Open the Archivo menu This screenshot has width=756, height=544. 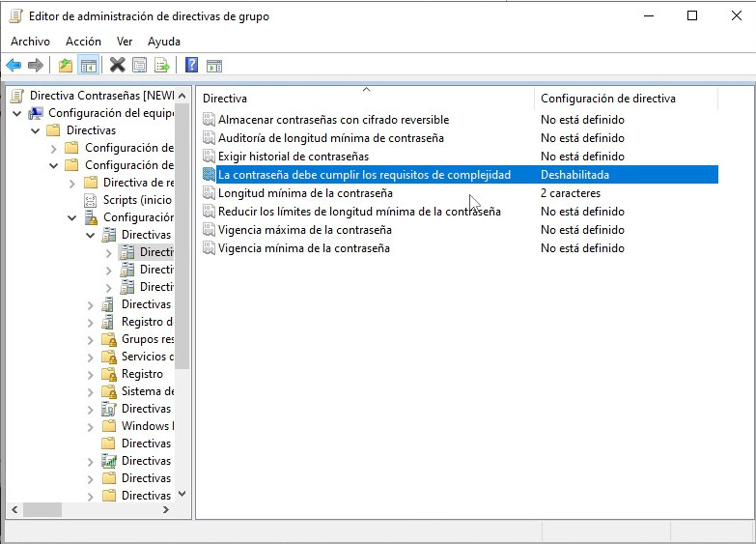(x=30, y=42)
